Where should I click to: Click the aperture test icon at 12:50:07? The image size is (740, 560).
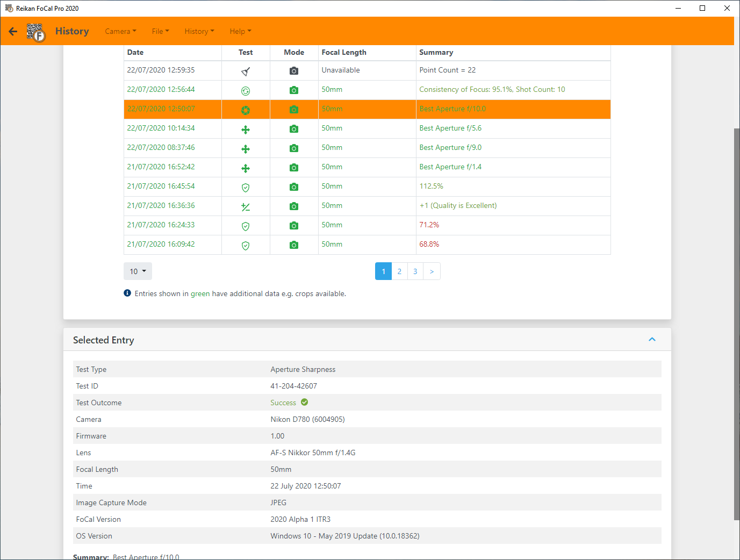pos(246,110)
